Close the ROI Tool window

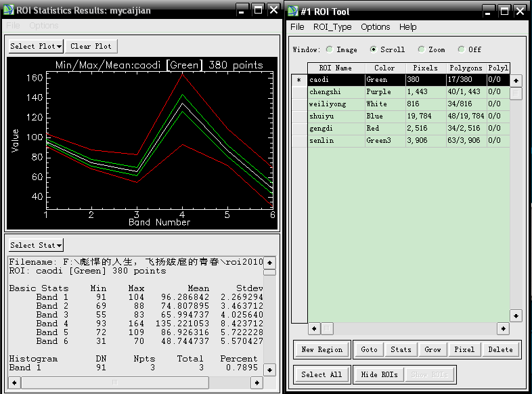(520, 12)
